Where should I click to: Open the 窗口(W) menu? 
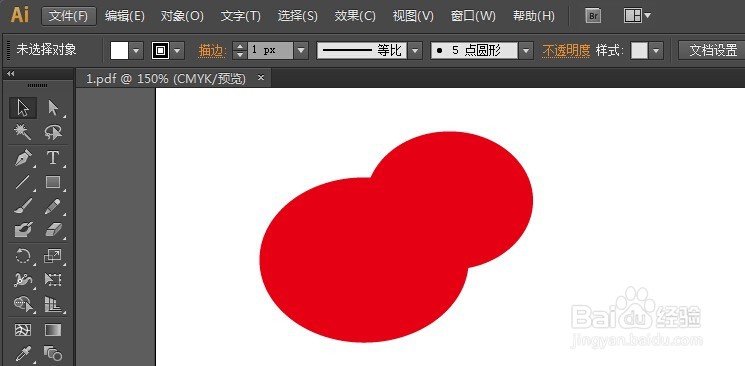coord(473,16)
